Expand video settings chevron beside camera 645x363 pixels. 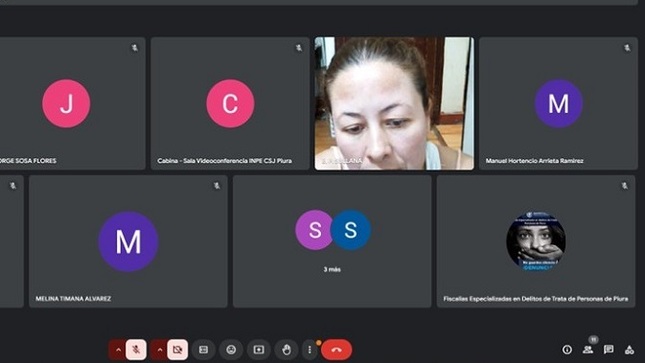click(x=160, y=350)
